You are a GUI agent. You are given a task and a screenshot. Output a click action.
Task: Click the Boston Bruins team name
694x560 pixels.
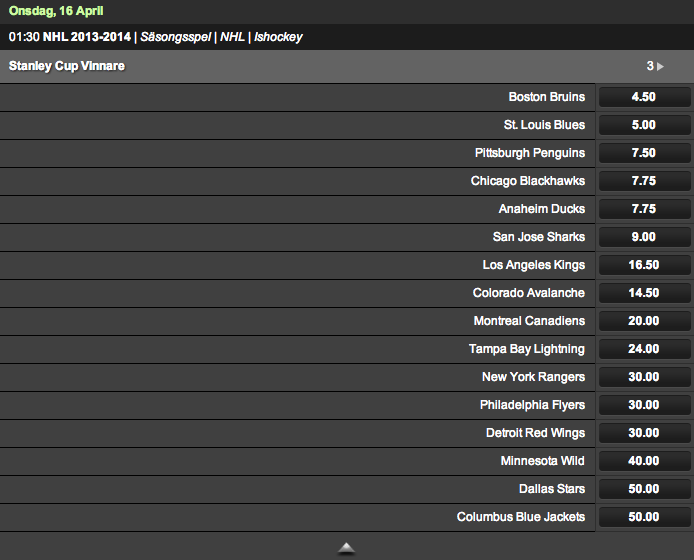click(547, 97)
